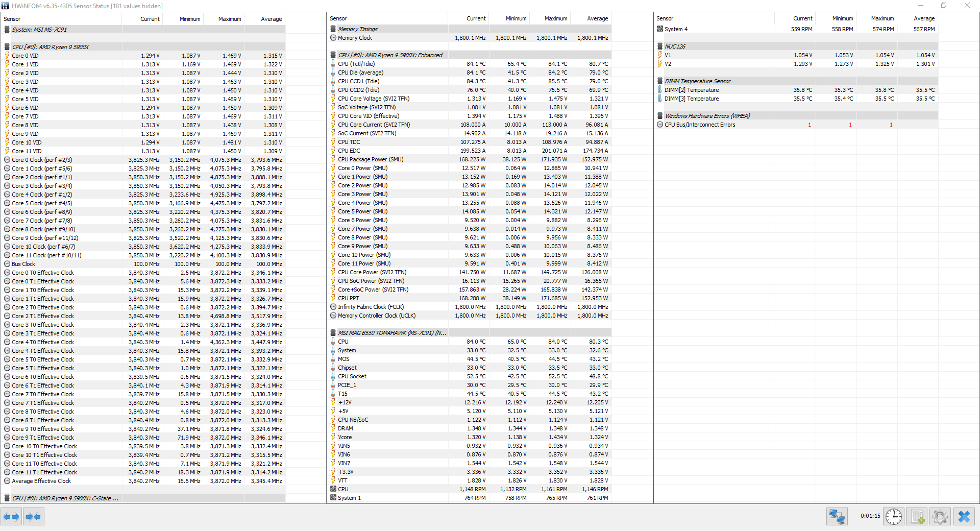This screenshot has height=531, width=980.
Task: Collapse the CPU [#0]: AMD Ryzen 9 5900X group
Action: [7, 47]
